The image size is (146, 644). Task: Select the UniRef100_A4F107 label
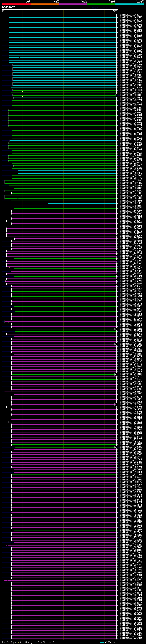131,530
